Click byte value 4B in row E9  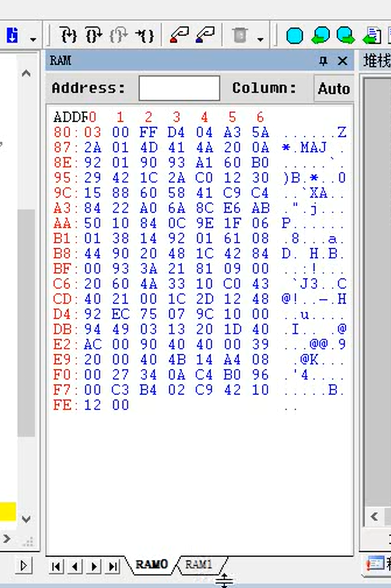pos(177,360)
